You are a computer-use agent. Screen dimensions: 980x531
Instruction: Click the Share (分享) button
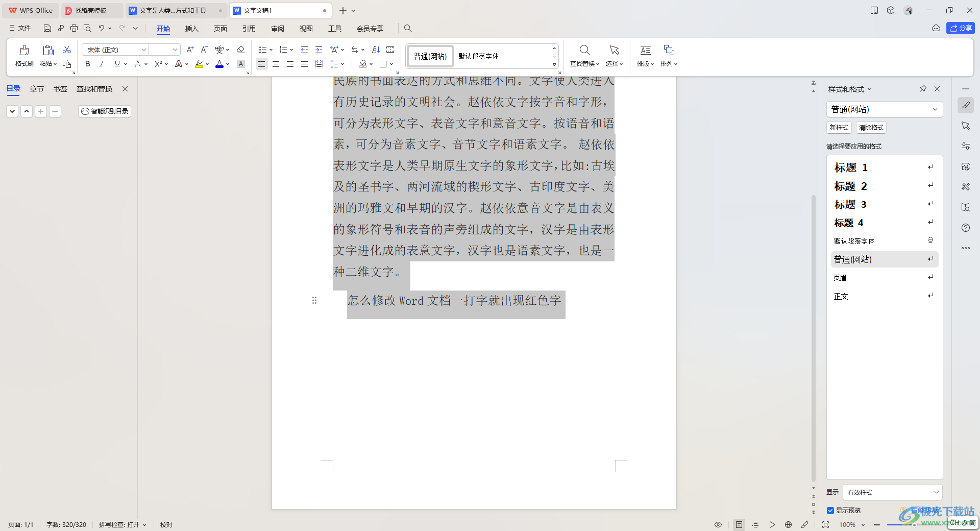point(961,28)
